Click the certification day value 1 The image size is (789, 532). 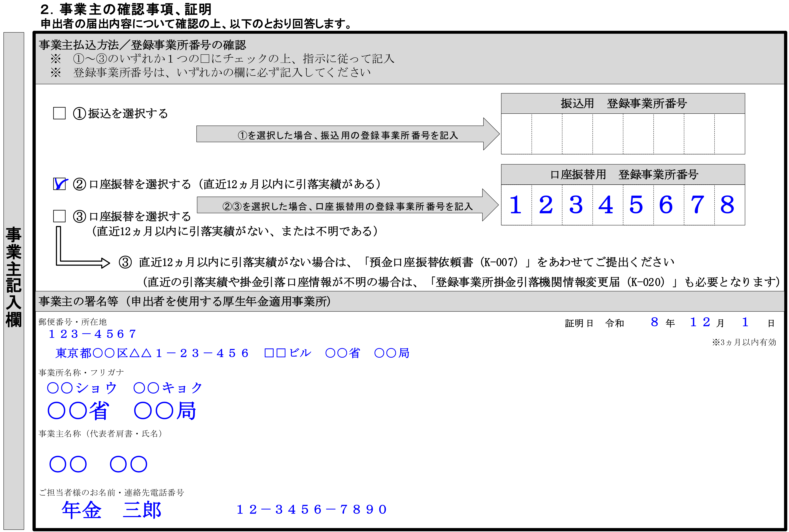pos(745,322)
